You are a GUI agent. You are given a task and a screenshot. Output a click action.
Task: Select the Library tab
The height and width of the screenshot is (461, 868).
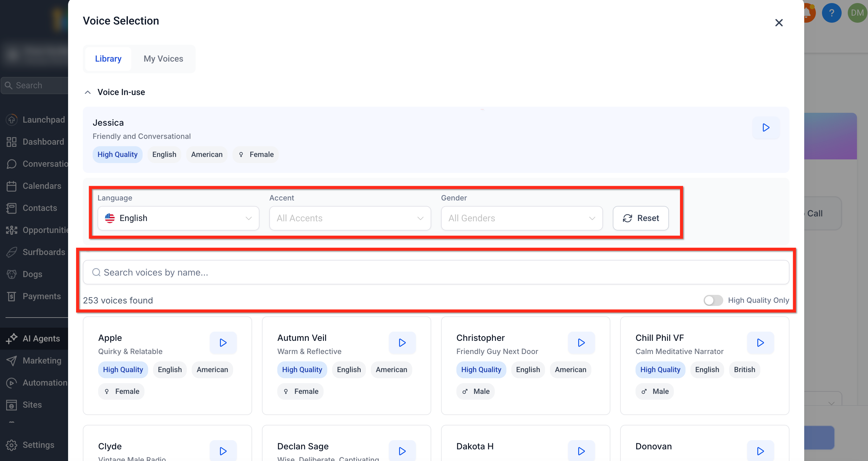(108, 59)
